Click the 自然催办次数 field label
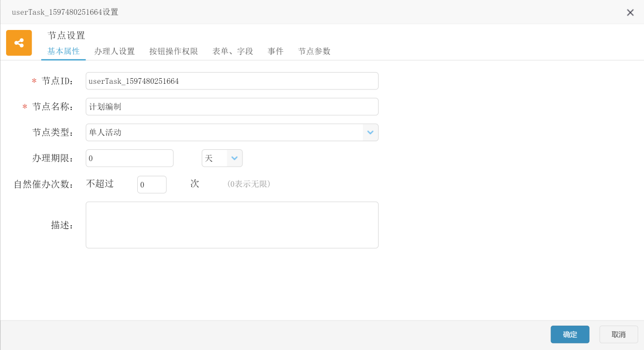The width and height of the screenshot is (644, 350). point(44,184)
